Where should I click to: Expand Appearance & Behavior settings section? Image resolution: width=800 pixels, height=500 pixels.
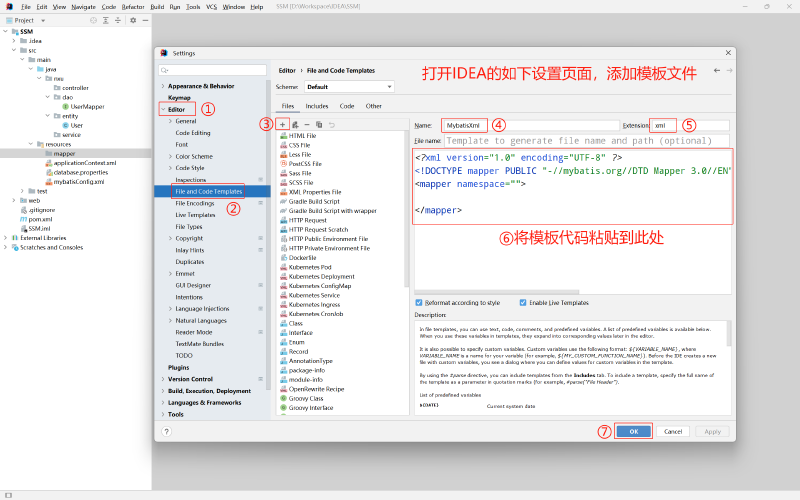click(163, 86)
